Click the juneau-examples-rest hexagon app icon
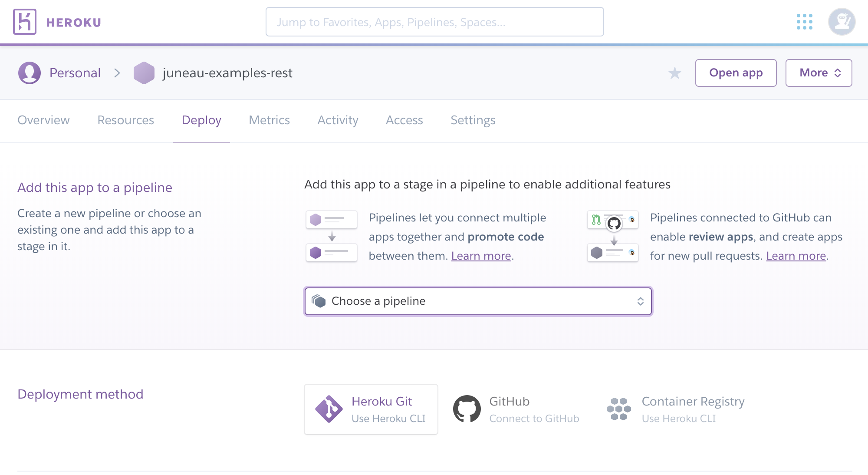This screenshot has height=475, width=868. coord(144,73)
